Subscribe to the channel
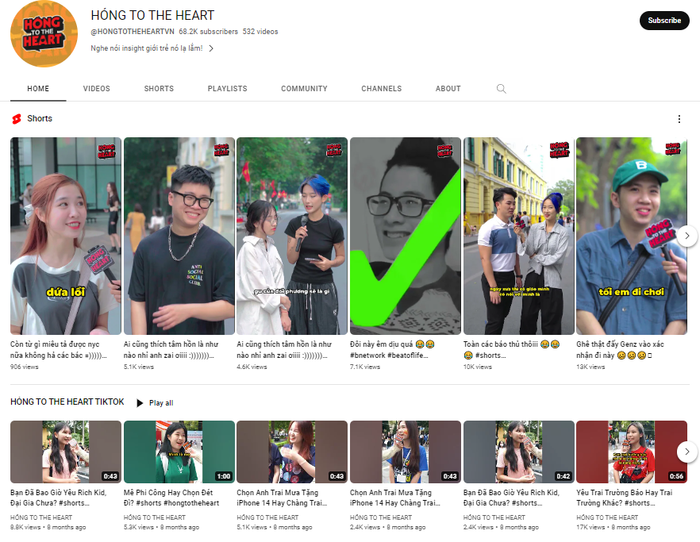Screen dimensions: 700x542 point(664,21)
